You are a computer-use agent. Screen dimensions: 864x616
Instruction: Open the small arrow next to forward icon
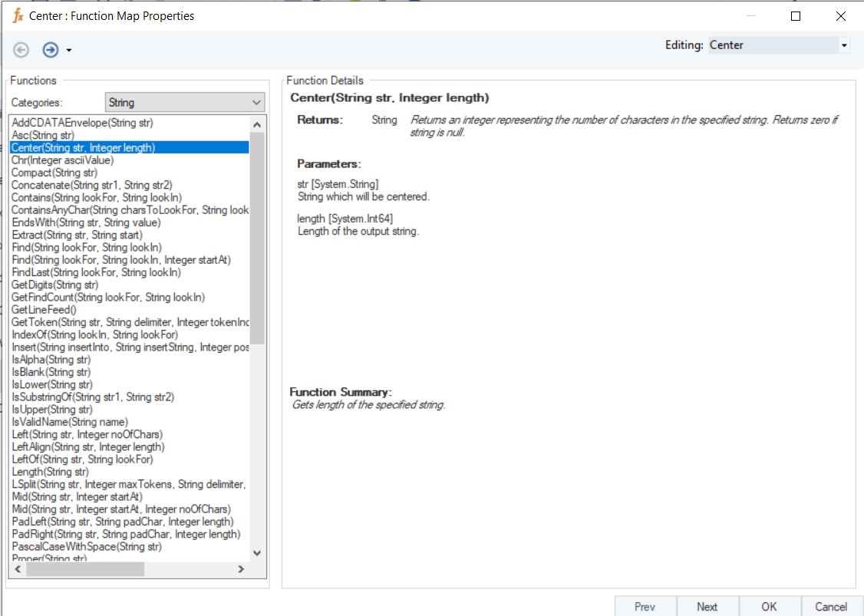[69, 51]
